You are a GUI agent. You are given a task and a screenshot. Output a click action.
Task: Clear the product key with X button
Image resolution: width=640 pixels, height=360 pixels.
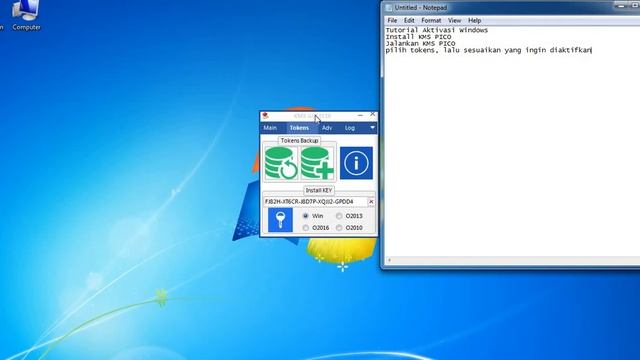point(371,202)
